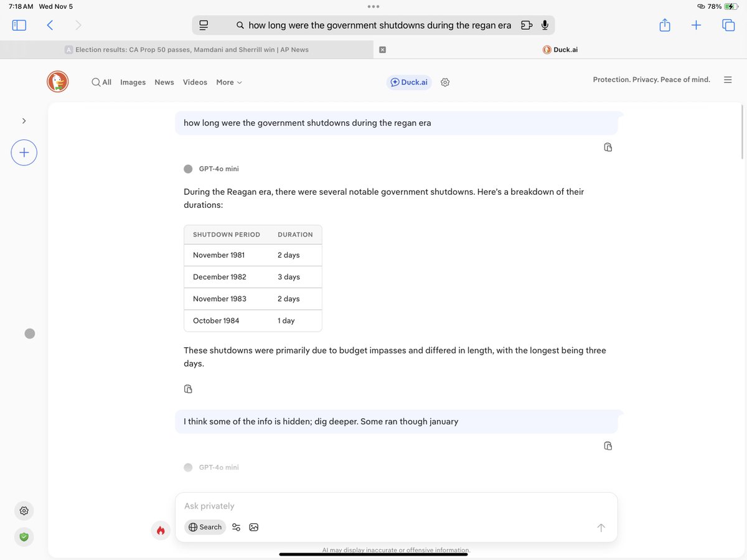Click the '3 days' duration cell

pos(289,277)
